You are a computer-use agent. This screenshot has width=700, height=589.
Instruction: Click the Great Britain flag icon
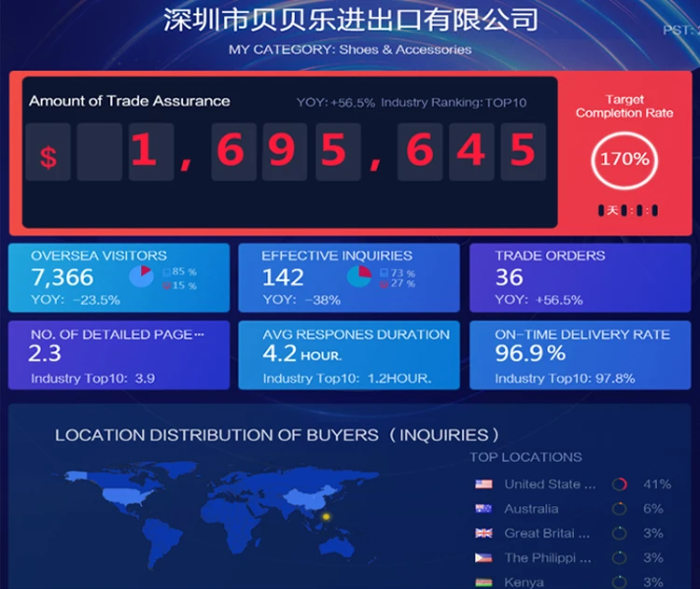coord(483,533)
